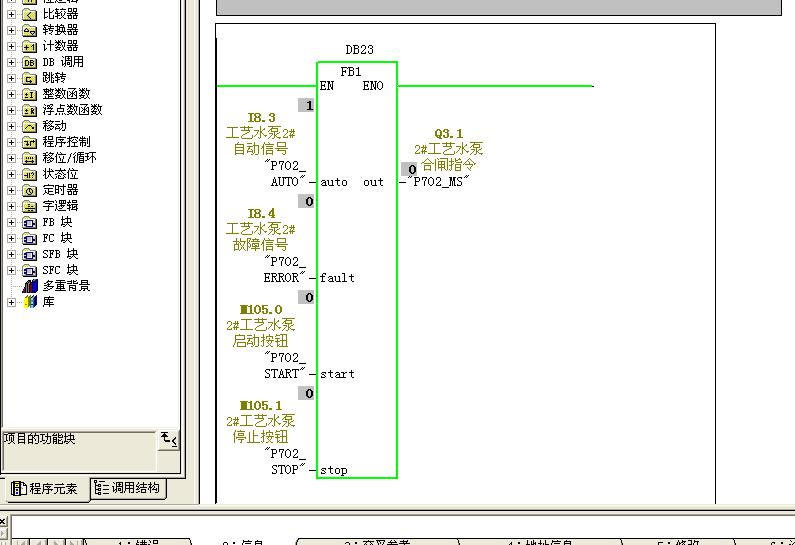795x545 pixels.
Task: Expand the 定时器 tree node
Action: pyautogui.click(x=11, y=191)
